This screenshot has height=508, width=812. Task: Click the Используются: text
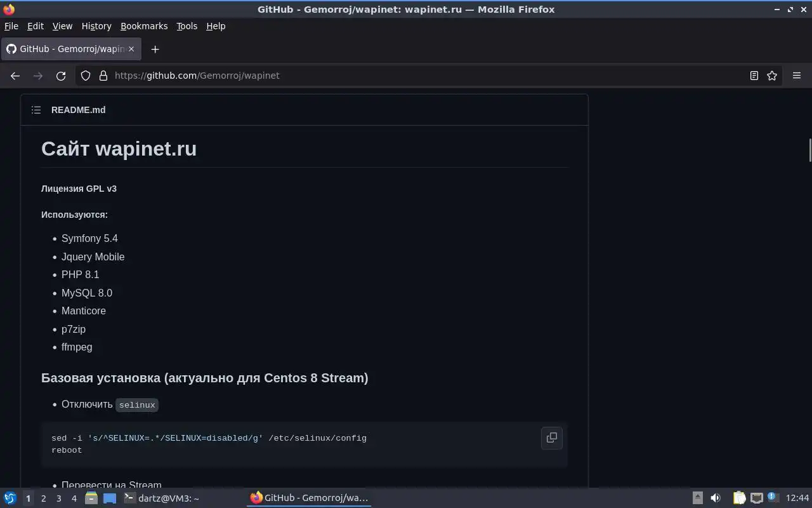74,215
